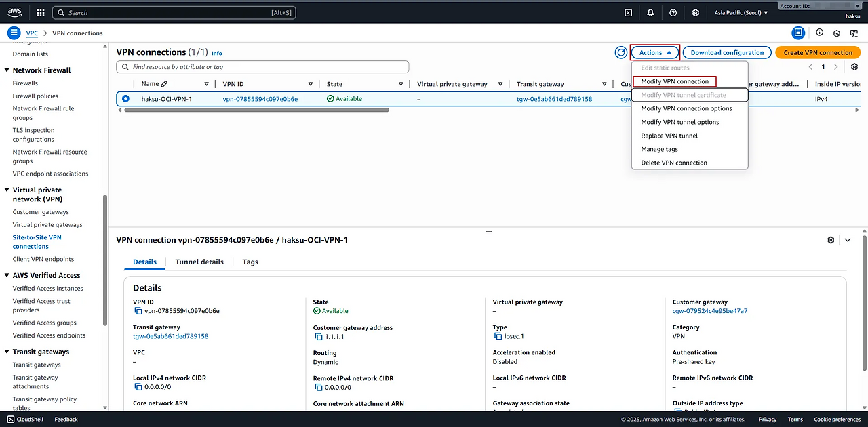Screen dimensions: 868x427
Task: Click the edit pencil beside Name column
Action: (x=164, y=84)
